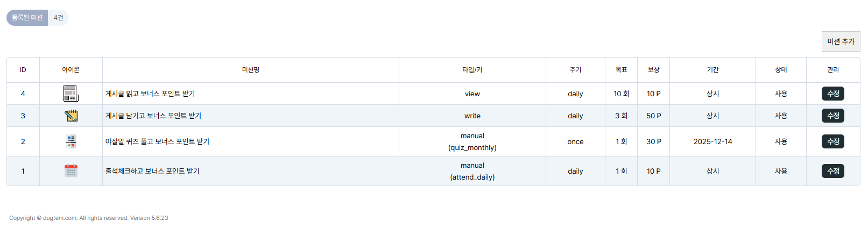Image resolution: width=868 pixels, height=228 pixels.
Task: Click the notepad pencil icon for mission 3
Action: point(71,116)
